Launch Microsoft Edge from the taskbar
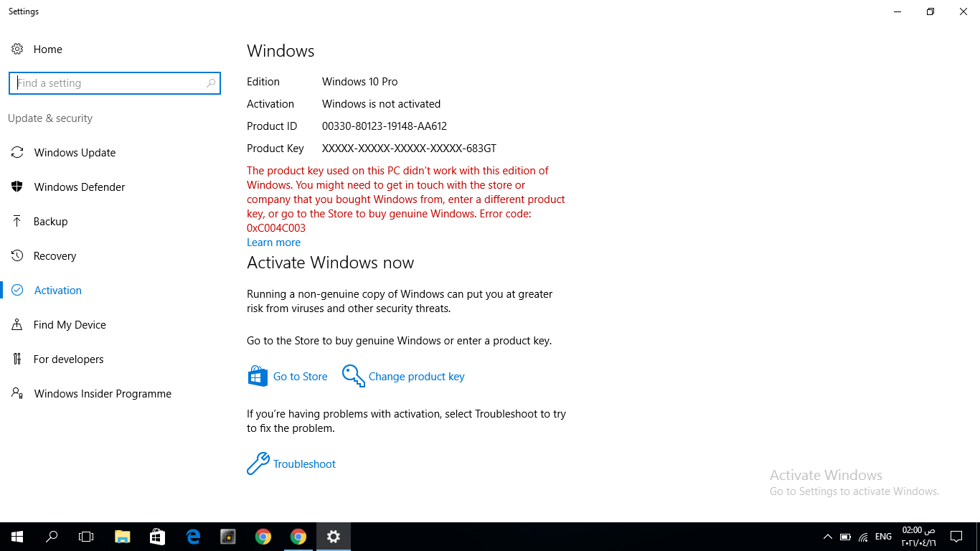Viewport: 980px width, 551px height. tap(193, 537)
